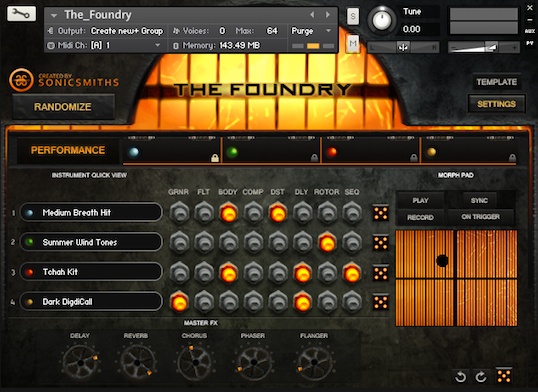
Task: Open the Midi Ch dropdown
Action: point(157,45)
